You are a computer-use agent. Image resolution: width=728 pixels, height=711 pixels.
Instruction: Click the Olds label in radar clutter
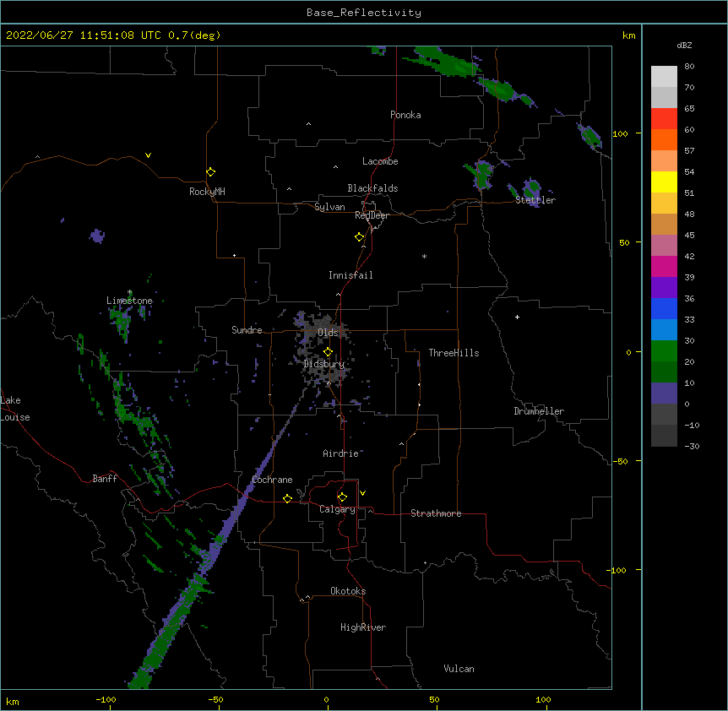click(328, 333)
